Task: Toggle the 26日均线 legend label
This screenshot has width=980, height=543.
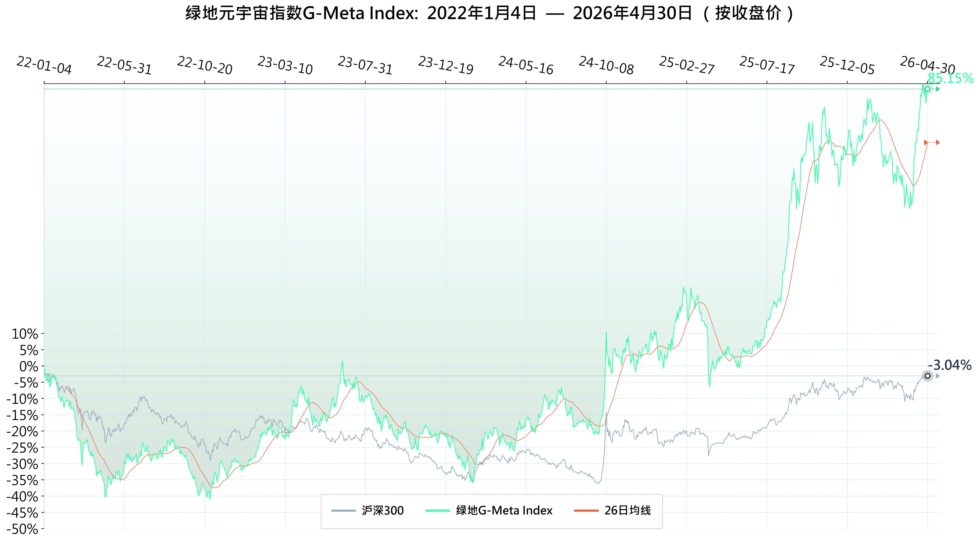Action: 628,511
